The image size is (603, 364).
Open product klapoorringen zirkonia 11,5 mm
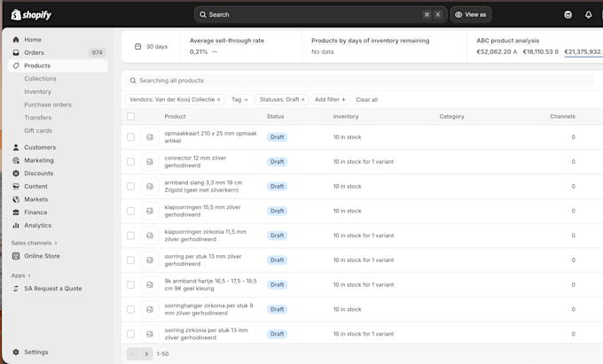tap(206, 236)
